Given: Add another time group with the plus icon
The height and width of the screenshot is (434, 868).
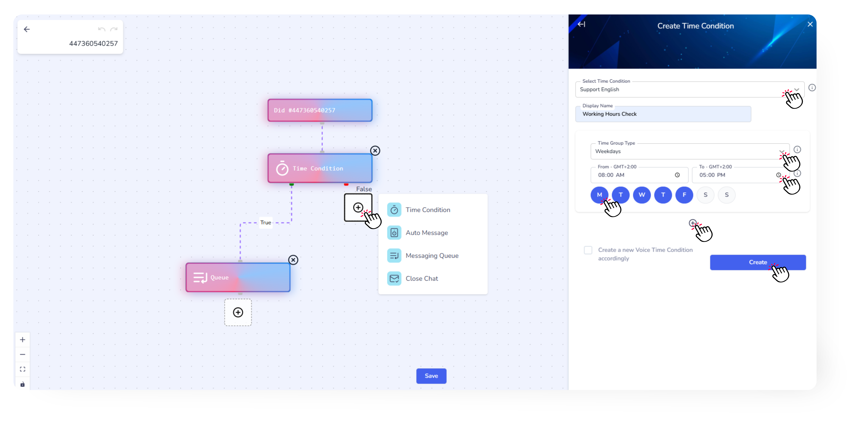Looking at the screenshot, I should [x=692, y=223].
